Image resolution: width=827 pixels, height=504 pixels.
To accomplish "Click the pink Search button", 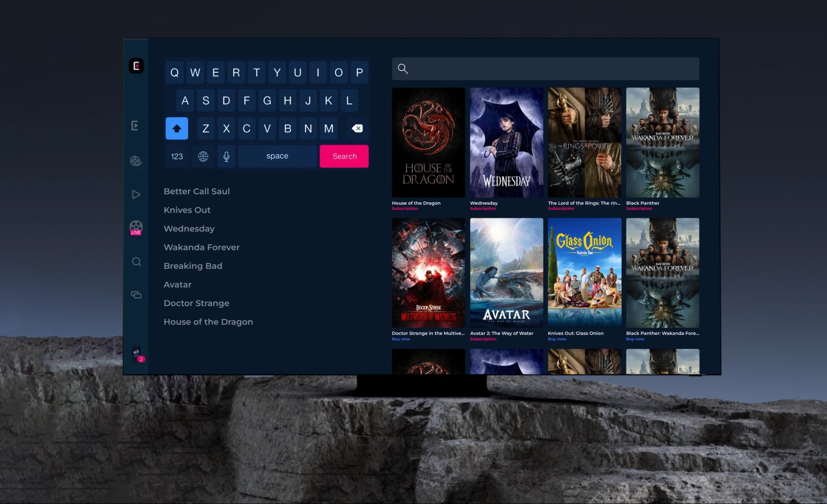I will tap(345, 157).
